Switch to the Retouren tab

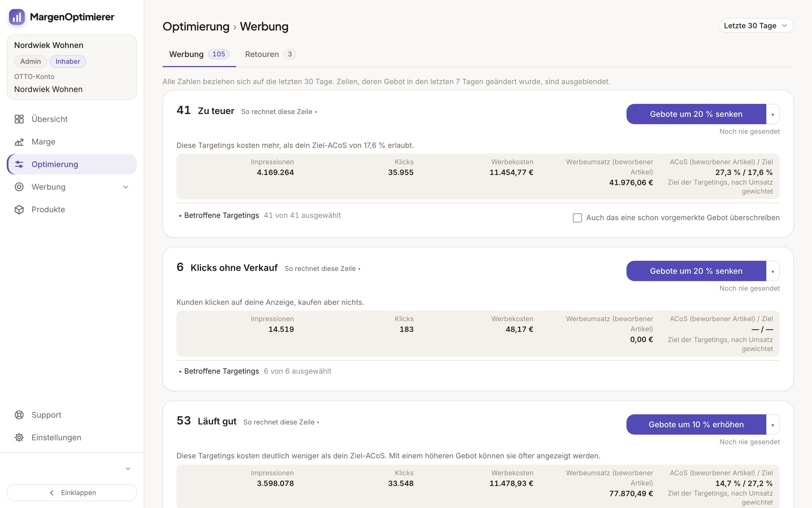click(x=270, y=54)
